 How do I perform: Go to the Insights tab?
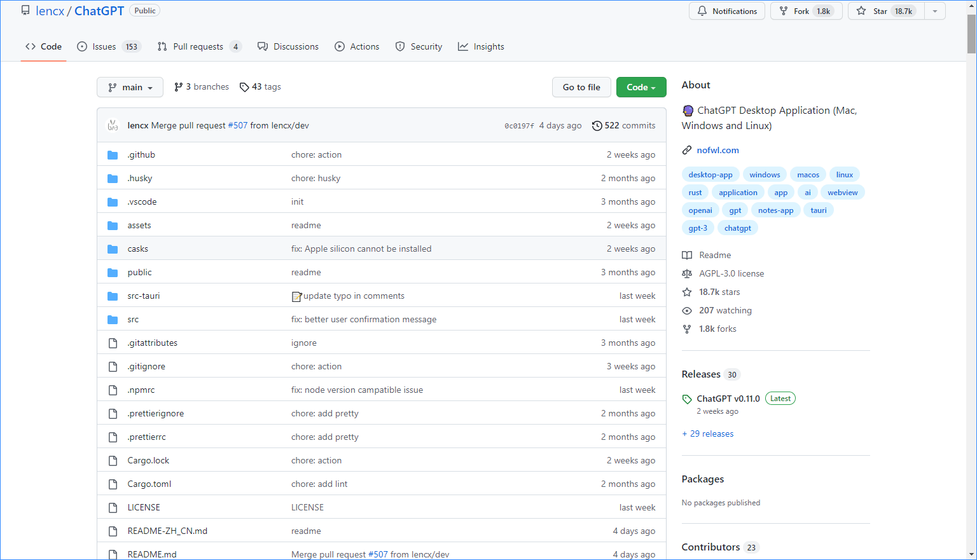coord(482,46)
